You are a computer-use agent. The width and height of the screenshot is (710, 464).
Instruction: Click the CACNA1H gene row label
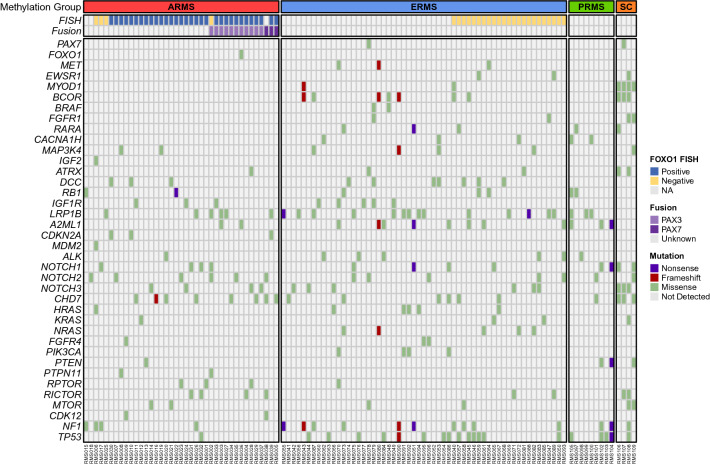58,139
